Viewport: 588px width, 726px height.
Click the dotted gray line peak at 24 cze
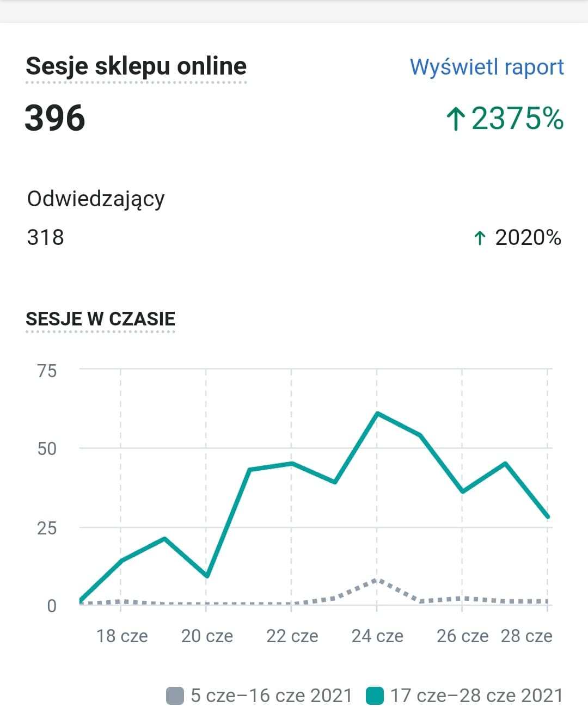tap(377, 581)
